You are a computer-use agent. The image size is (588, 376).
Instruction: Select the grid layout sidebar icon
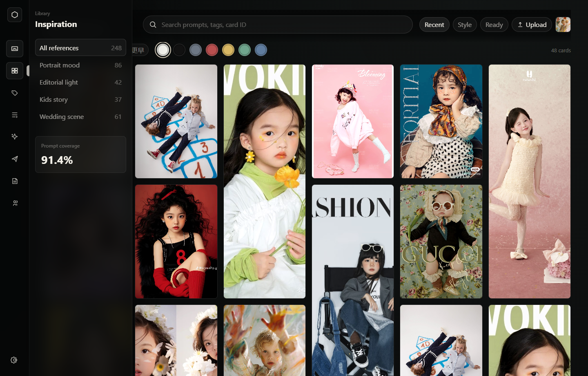15,71
